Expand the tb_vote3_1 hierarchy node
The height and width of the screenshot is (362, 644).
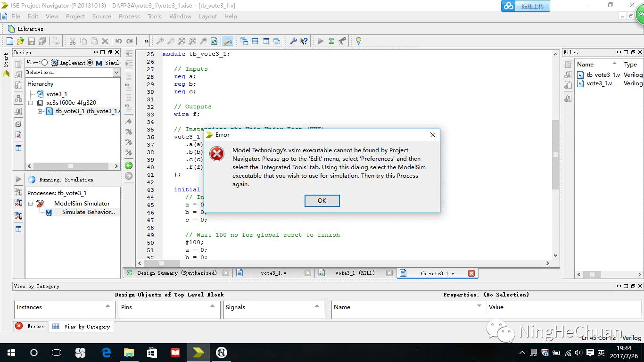pos(40,112)
